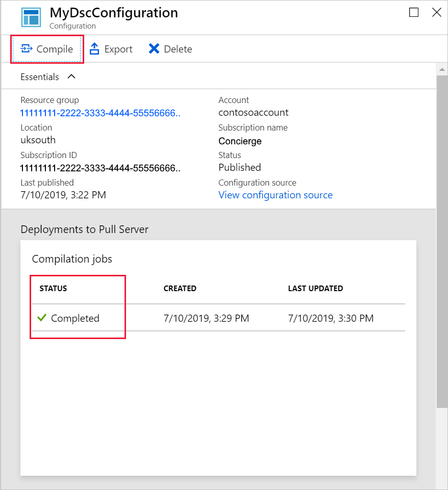Click the STATUS column header
Viewport: 448px width, 490px height.
click(x=53, y=289)
